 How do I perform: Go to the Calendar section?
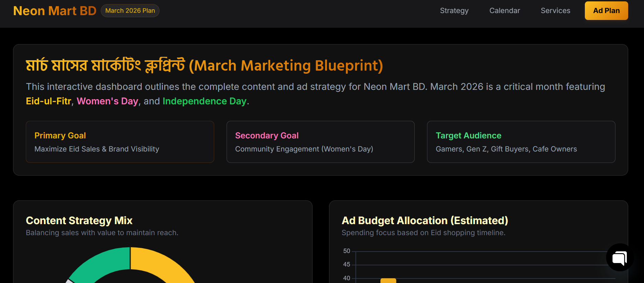coord(504,11)
